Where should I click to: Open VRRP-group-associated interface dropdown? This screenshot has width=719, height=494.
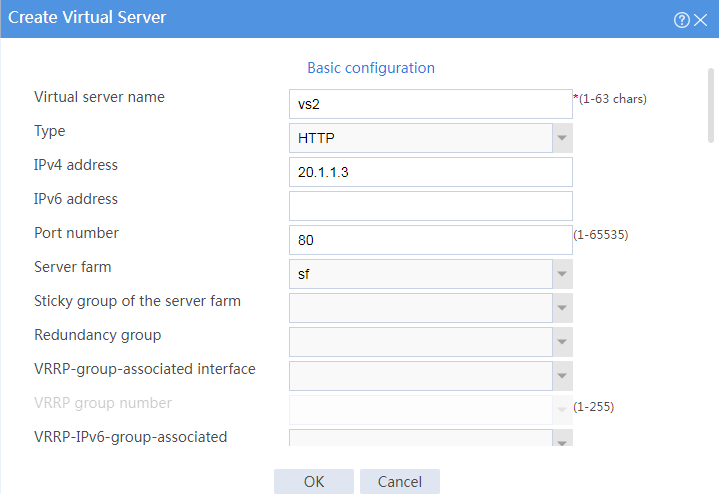[562, 376]
